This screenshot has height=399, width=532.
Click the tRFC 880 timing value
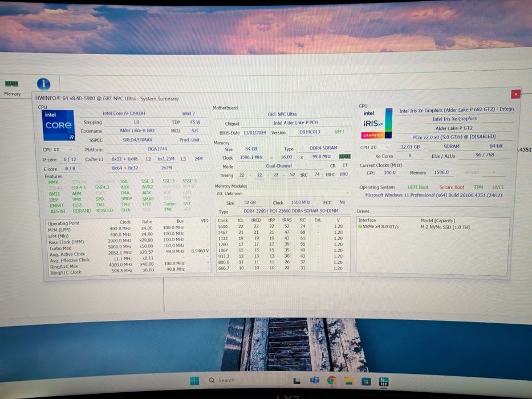click(344, 174)
